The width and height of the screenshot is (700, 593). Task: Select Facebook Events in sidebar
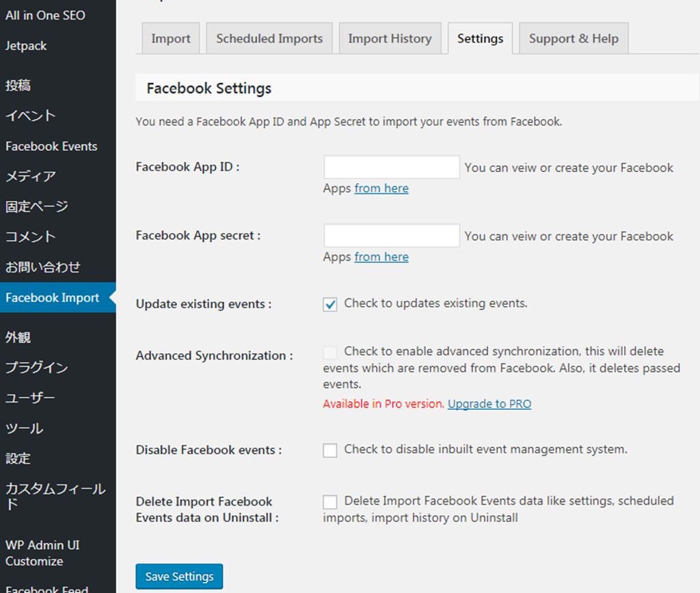(x=51, y=146)
